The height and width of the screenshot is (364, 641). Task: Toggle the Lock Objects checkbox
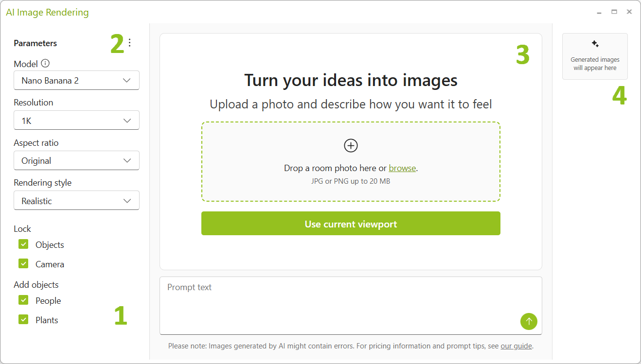23,244
